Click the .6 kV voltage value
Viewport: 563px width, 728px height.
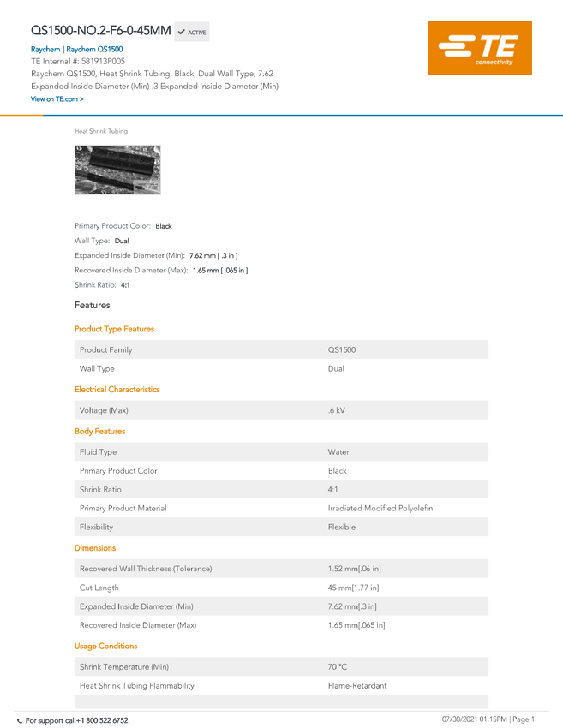point(336,410)
